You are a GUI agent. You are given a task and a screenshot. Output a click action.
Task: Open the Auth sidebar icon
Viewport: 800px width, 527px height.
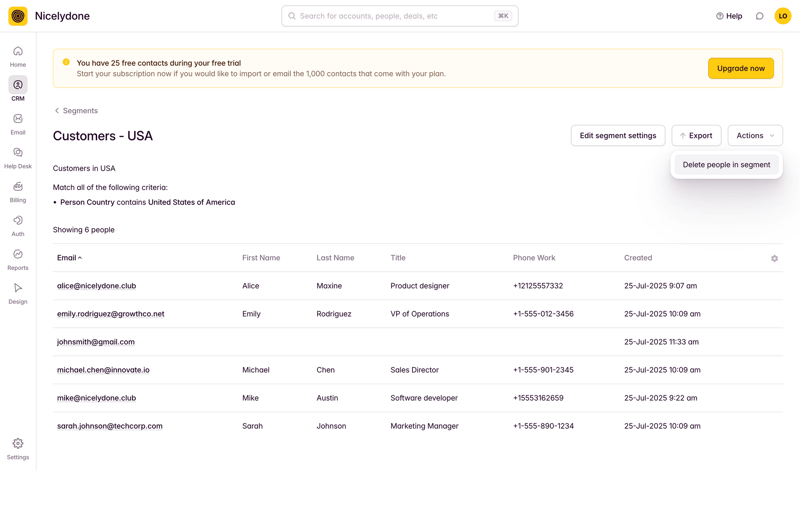tap(18, 220)
